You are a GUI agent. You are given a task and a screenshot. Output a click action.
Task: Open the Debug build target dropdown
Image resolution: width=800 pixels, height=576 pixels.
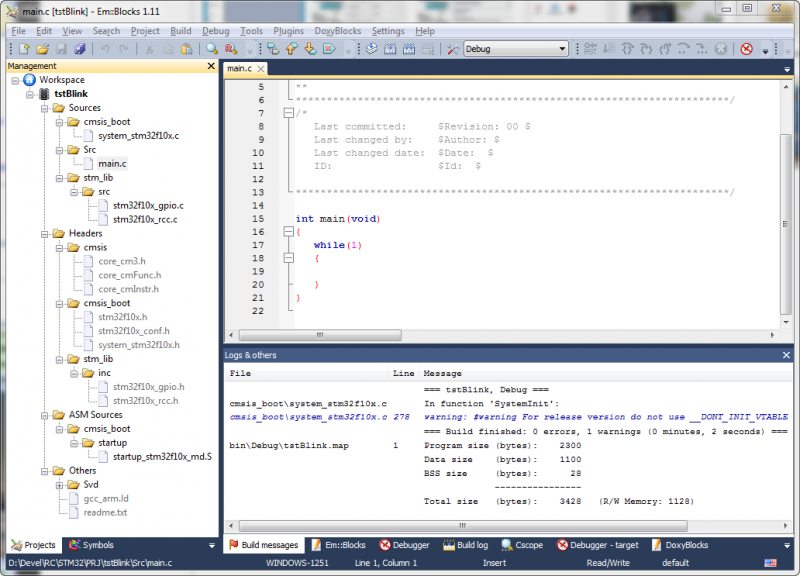click(x=516, y=49)
